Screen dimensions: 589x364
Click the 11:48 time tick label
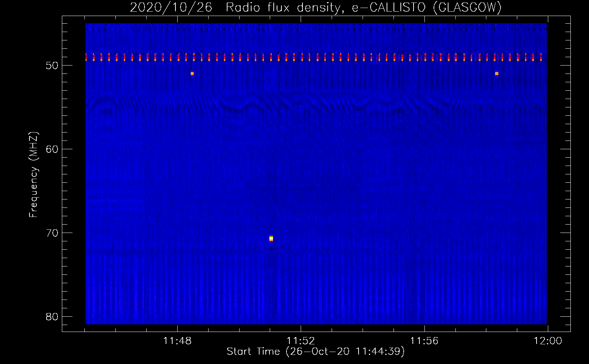pos(177,341)
